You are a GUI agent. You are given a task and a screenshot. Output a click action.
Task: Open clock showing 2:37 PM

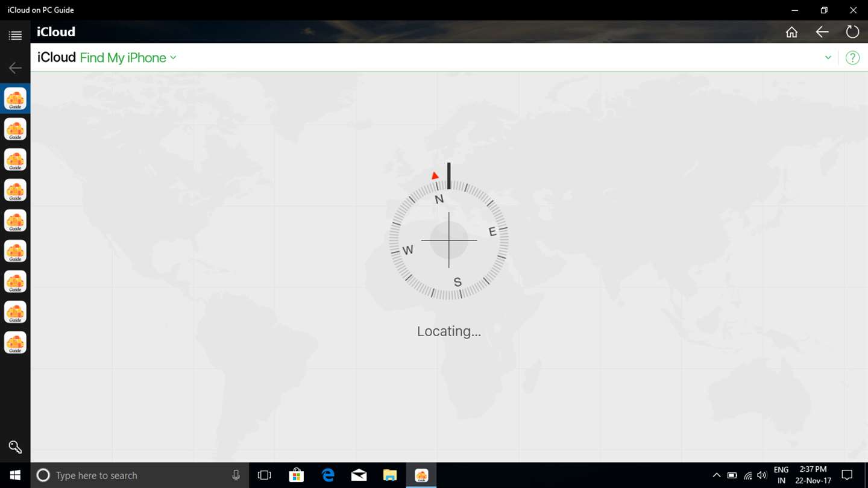[813, 475]
